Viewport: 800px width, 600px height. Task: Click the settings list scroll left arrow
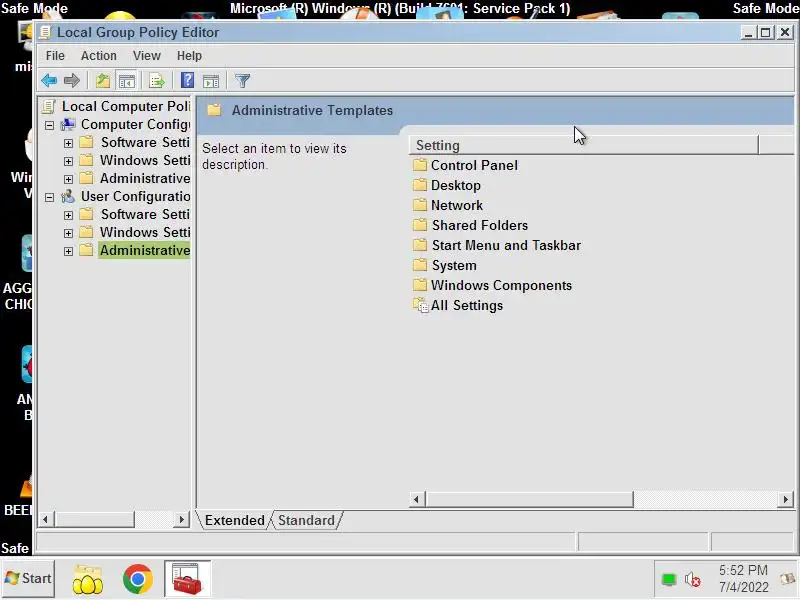[x=416, y=499]
